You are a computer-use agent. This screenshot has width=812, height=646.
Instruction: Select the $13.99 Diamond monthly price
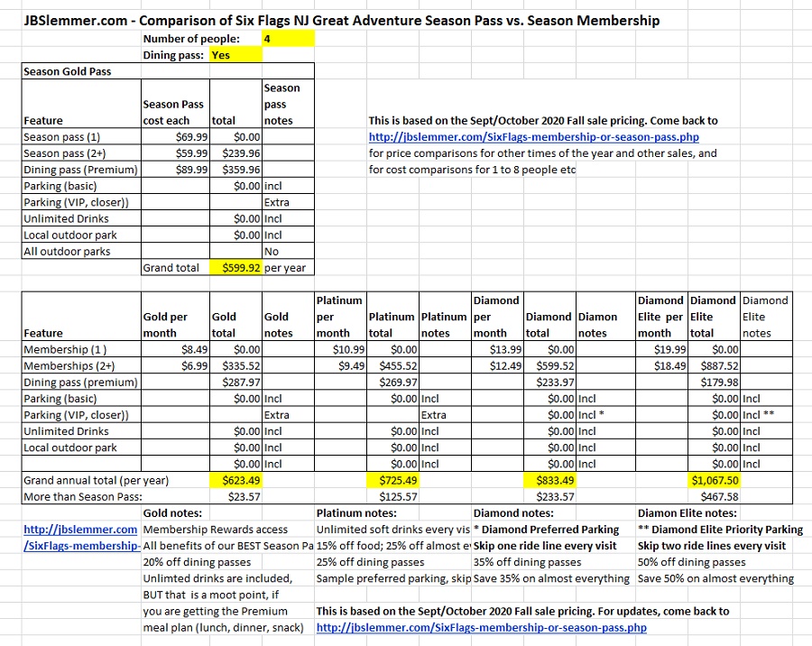pos(497,350)
